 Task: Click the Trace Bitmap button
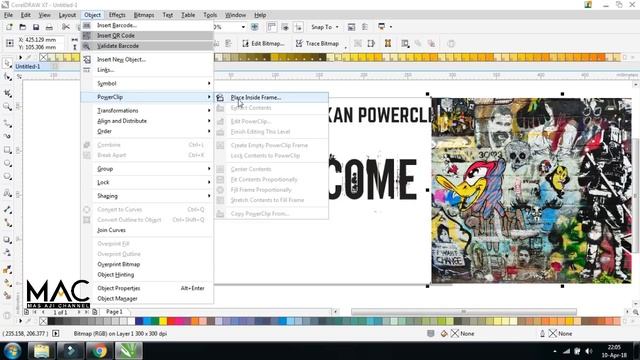click(x=317, y=43)
